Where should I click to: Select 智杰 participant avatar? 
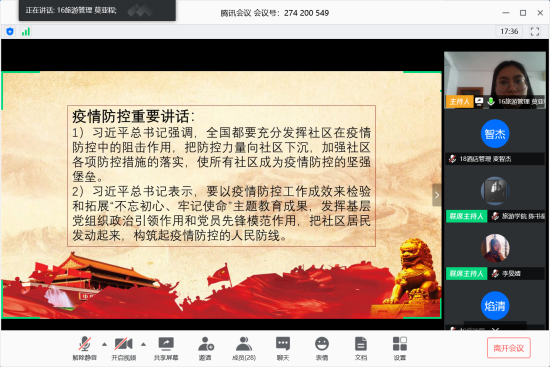pos(495,134)
